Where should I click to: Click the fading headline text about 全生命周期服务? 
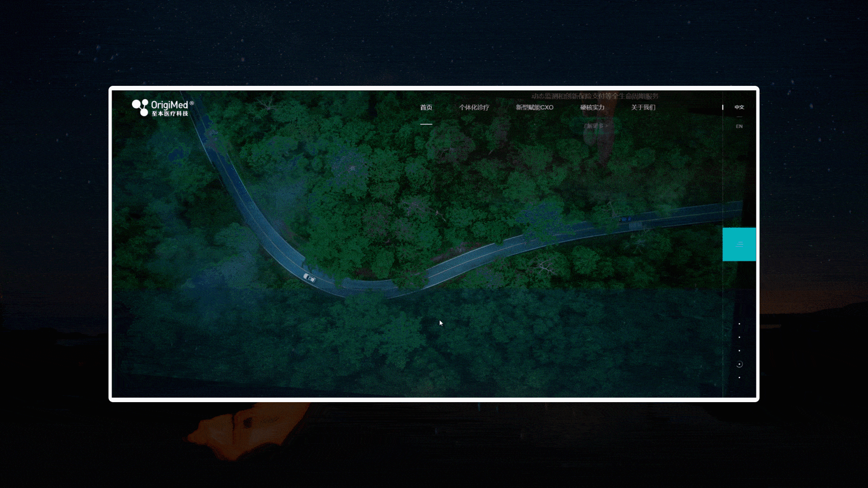coord(594,96)
